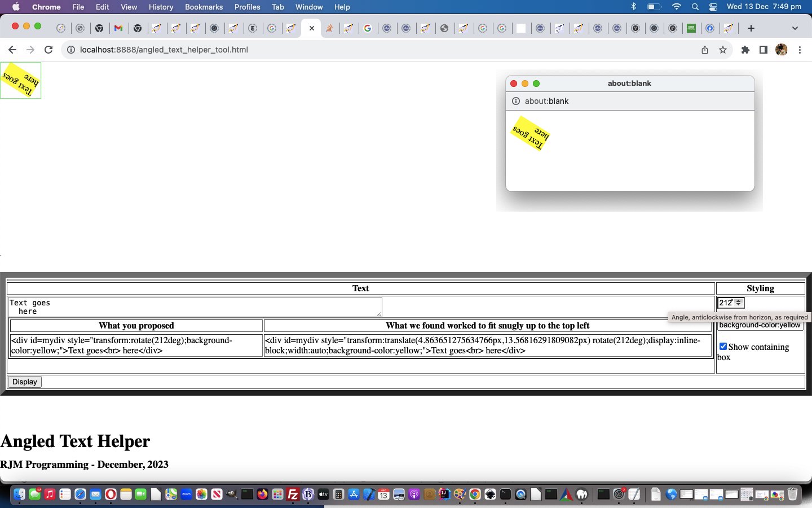Click the browser forward arrow
The image size is (812, 508).
30,50
